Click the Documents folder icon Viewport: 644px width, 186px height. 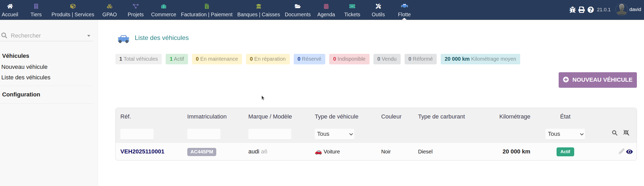(298, 6)
